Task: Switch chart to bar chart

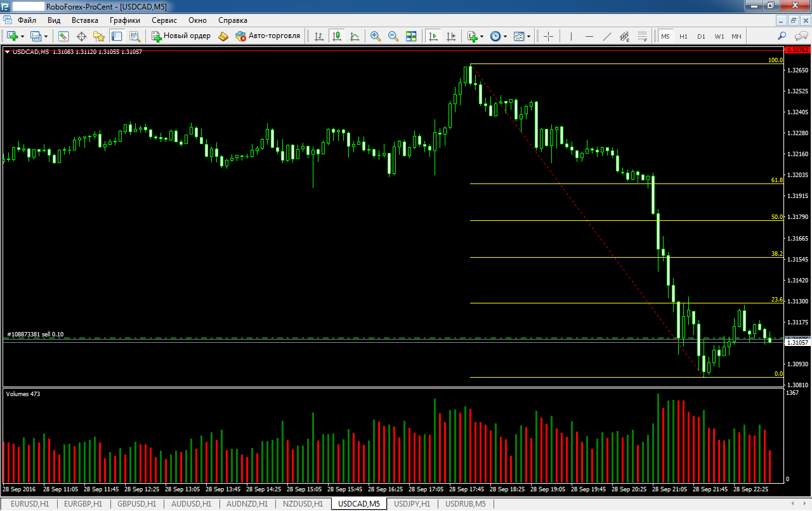Action: pos(318,36)
